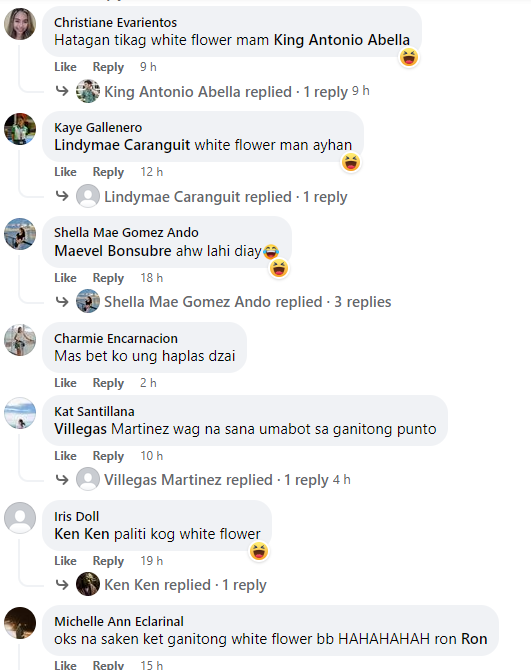Like Charmie Encarnacion's comment
Image resolution: width=531 pixels, height=670 pixels.
(x=65, y=383)
